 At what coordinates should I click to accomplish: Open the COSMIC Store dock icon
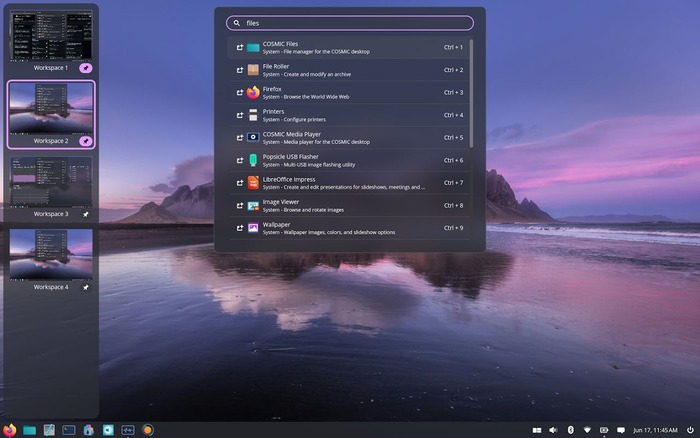[x=88, y=430]
